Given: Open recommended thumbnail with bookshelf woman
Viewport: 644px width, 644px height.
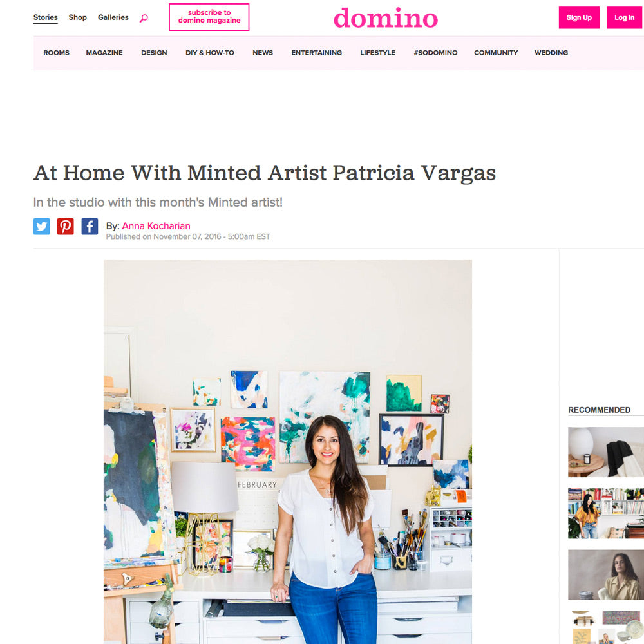Looking at the screenshot, I should 606,513.
